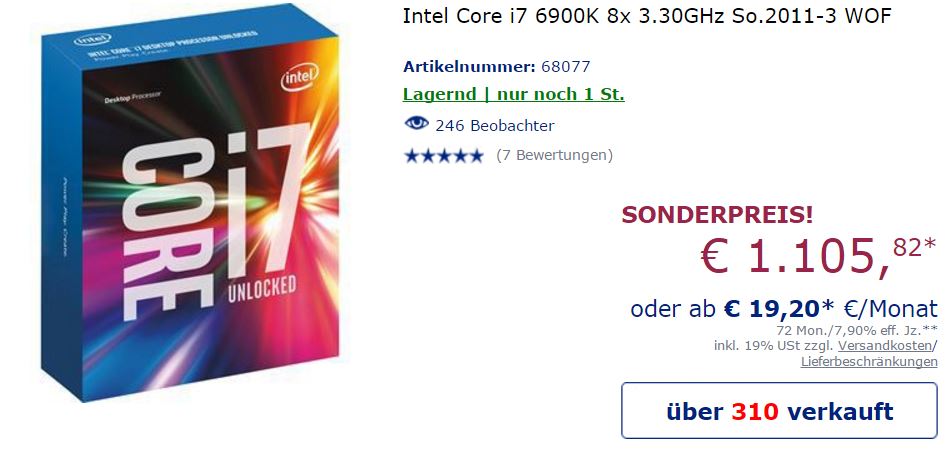Click the 'Artikelnummer:' label
This screenshot has height=449, width=946.
pos(469,67)
